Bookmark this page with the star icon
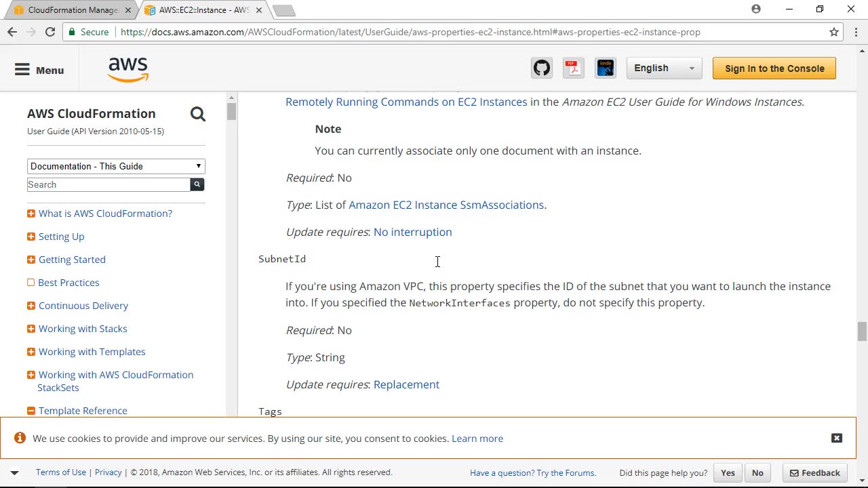 pyautogui.click(x=834, y=32)
